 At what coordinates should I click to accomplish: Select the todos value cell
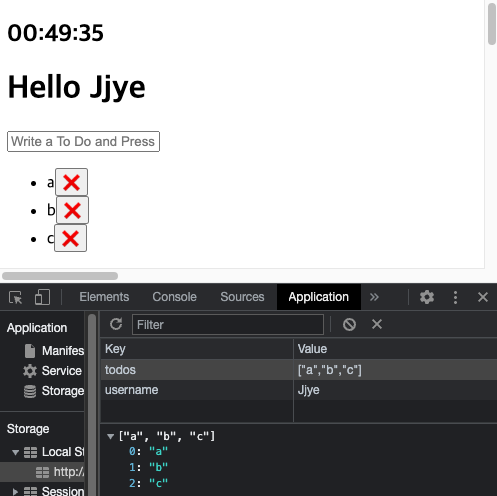point(395,370)
